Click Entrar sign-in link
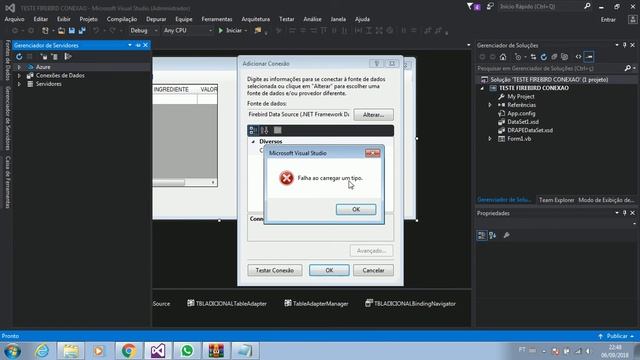This screenshot has width=640, height=360. [x=608, y=19]
